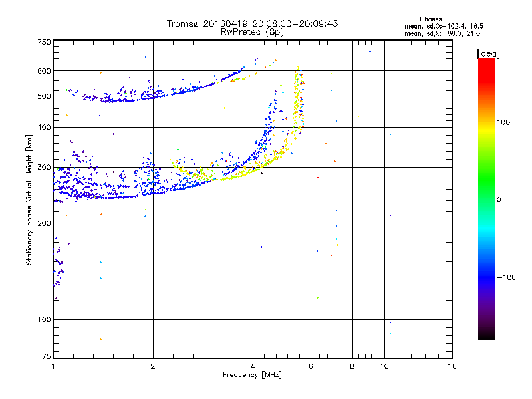Click the 'mean, sd,O:-102.4, 16.5' line
Screen dimensions: 532x399
pyautogui.click(x=444, y=26)
